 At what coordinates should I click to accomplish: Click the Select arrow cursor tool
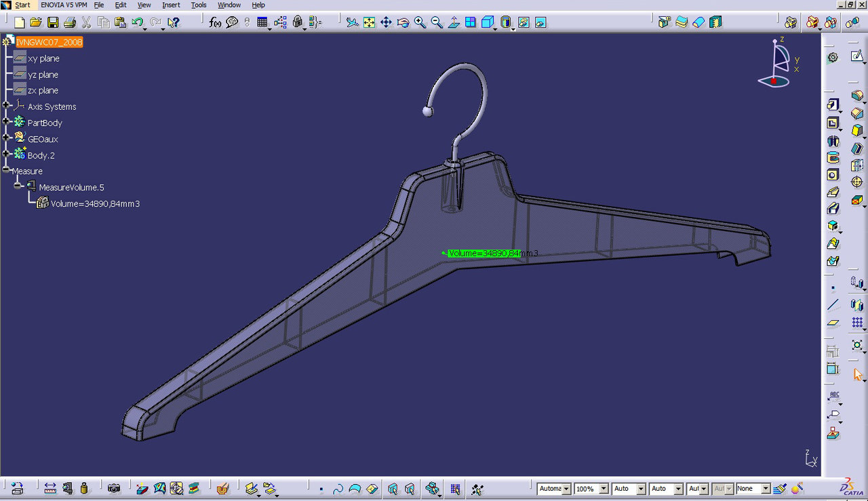click(x=858, y=374)
